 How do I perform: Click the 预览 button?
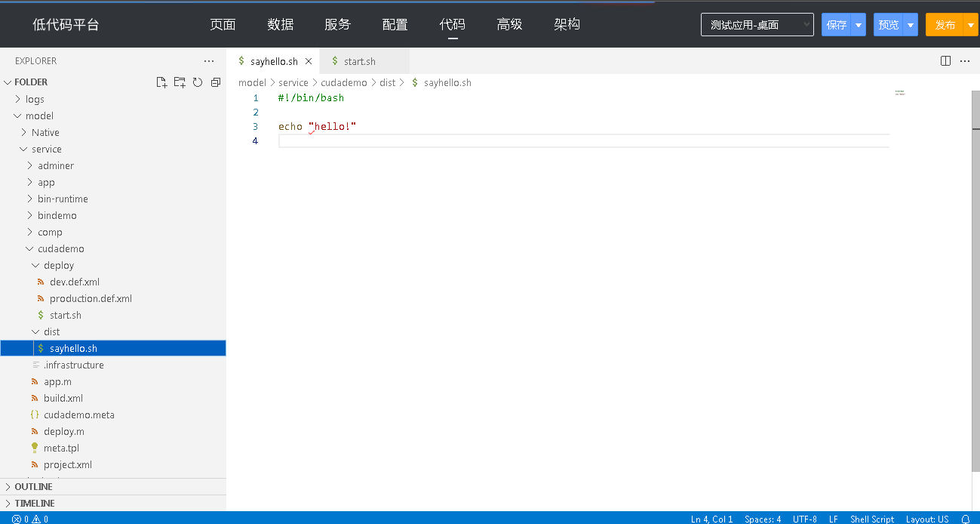pyautogui.click(x=889, y=25)
